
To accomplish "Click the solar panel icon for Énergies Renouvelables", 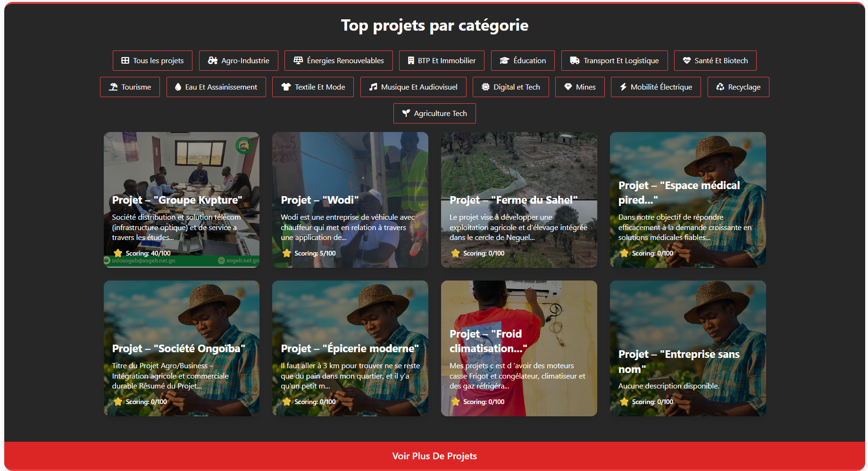I will click(298, 60).
